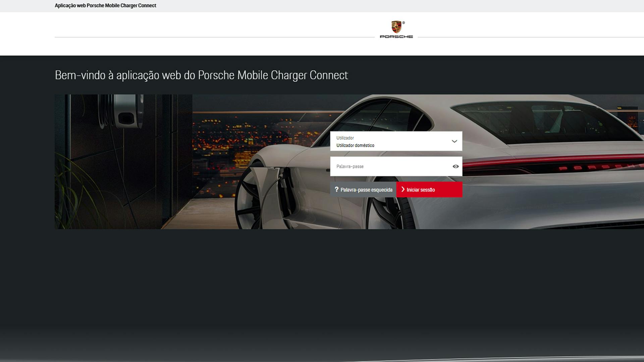Click the car banner image
This screenshot has width=644, height=362.
pos(349,162)
